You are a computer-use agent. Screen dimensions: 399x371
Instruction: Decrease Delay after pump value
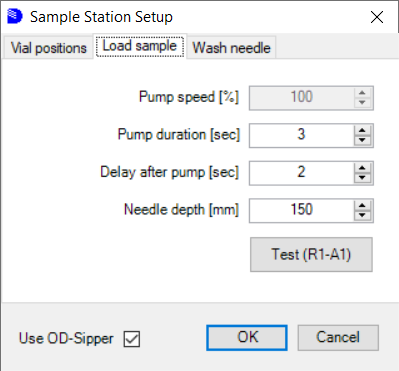click(x=362, y=178)
